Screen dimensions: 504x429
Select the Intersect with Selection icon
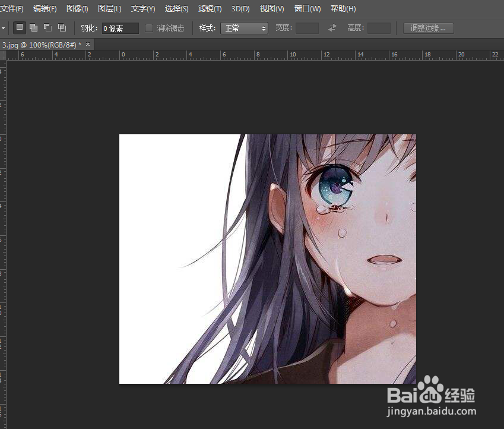62,28
